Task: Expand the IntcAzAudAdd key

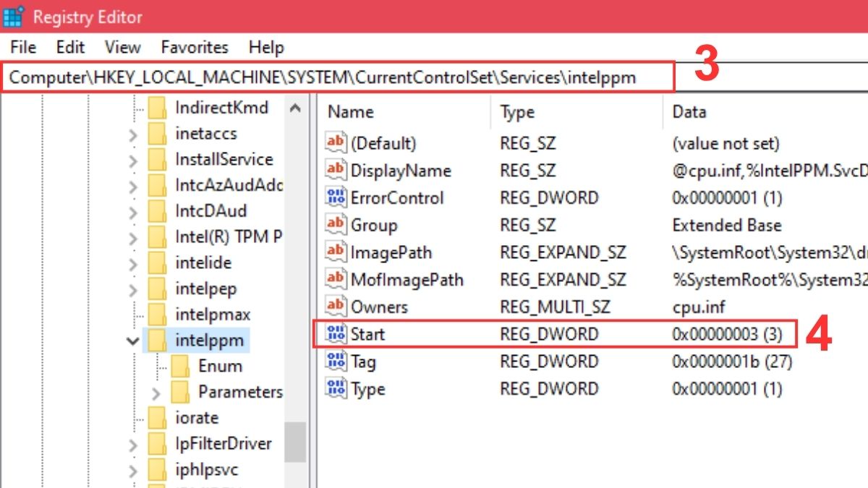Action: (133, 187)
